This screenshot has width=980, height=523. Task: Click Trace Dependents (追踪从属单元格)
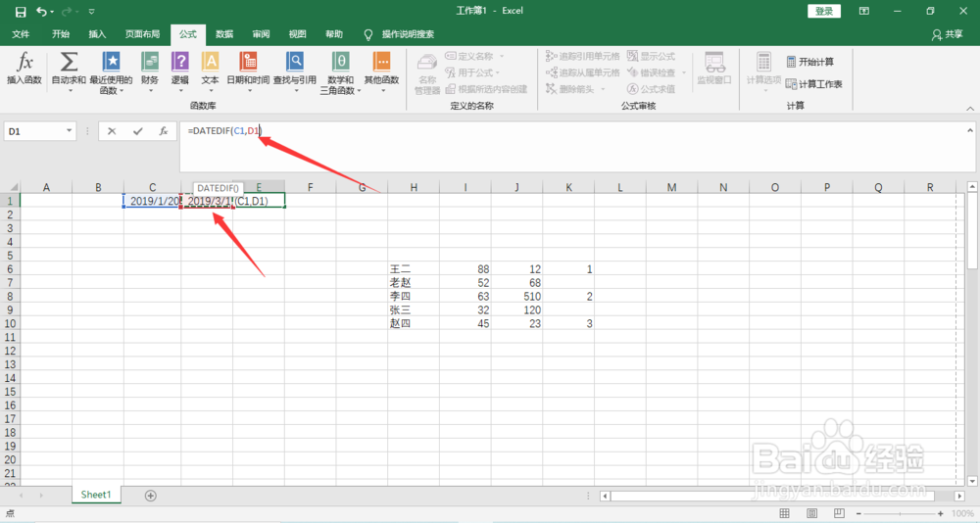[x=582, y=72]
